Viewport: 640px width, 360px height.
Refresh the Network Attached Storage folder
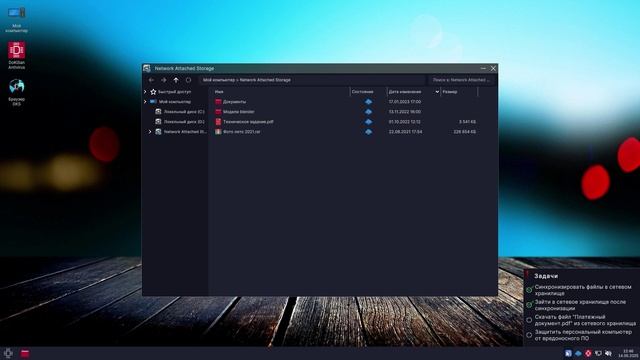(188, 80)
